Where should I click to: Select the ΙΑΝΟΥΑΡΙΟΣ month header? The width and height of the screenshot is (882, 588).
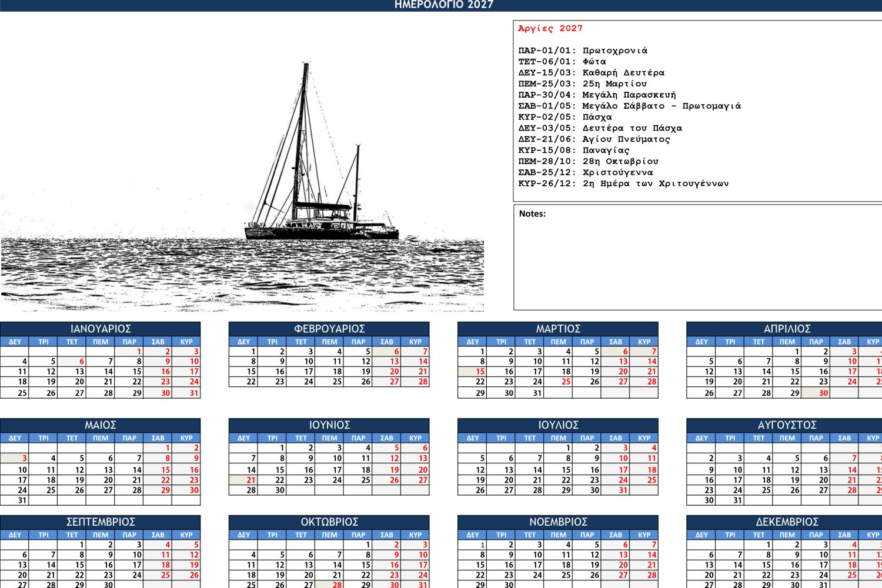pyautogui.click(x=101, y=329)
